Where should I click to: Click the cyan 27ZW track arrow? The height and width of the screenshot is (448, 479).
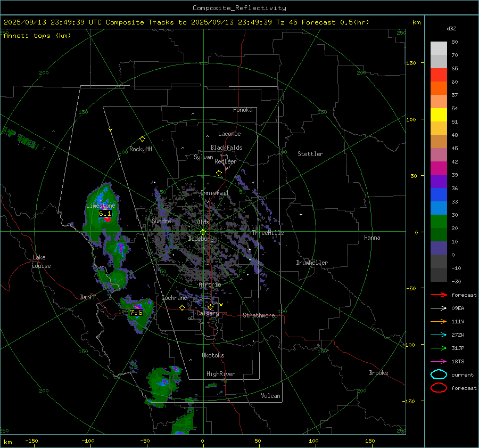pyautogui.click(x=439, y=335)
